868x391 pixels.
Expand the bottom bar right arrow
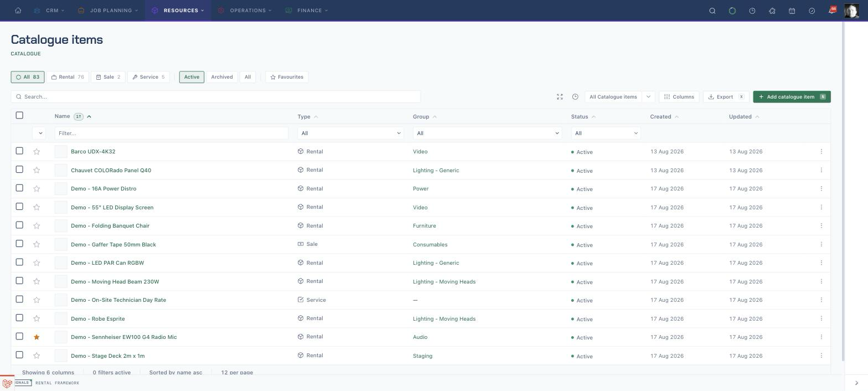(x=856, y=383)
